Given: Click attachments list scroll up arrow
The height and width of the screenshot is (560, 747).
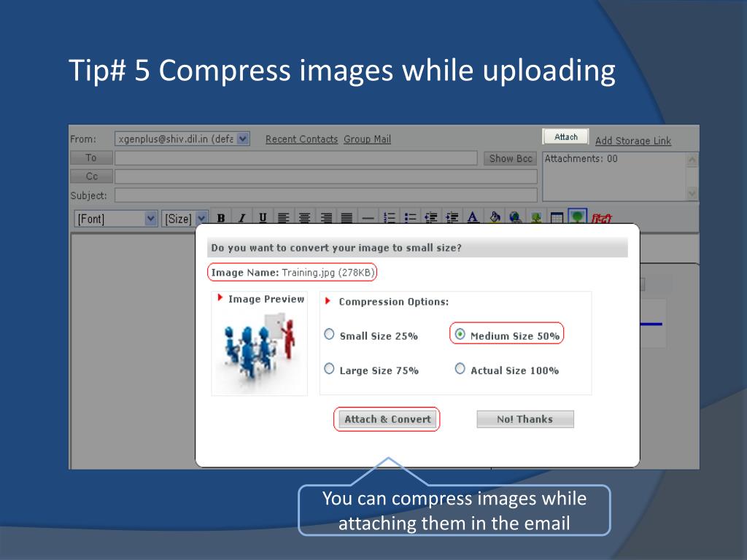Looking at the screenshot, I should point(692,160).
